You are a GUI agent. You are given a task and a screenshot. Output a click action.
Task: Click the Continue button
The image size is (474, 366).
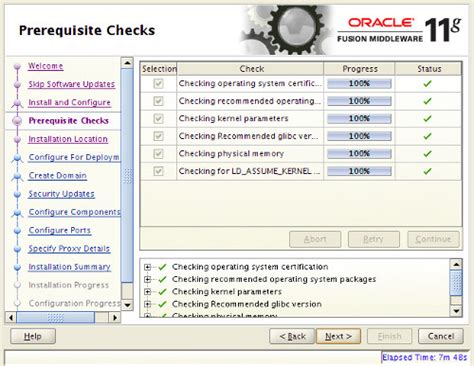click(433, 239)
